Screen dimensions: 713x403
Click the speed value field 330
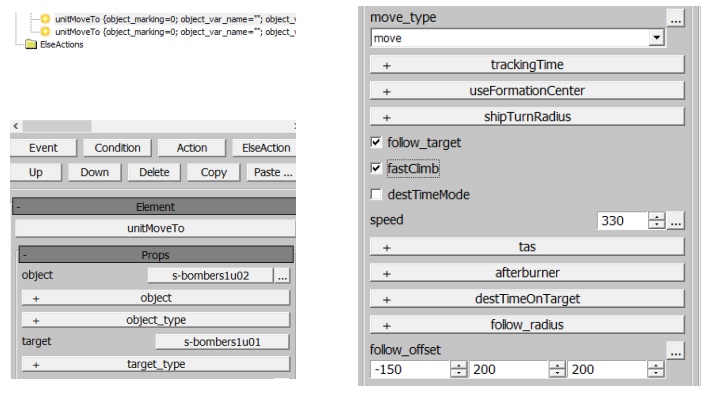tap(623, 221)
